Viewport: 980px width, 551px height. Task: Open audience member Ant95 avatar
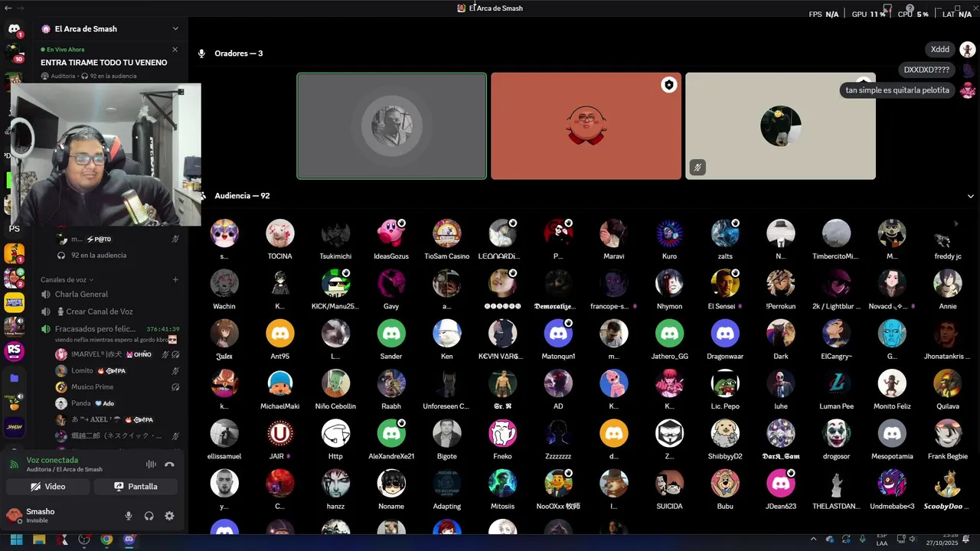click(280, 334)
